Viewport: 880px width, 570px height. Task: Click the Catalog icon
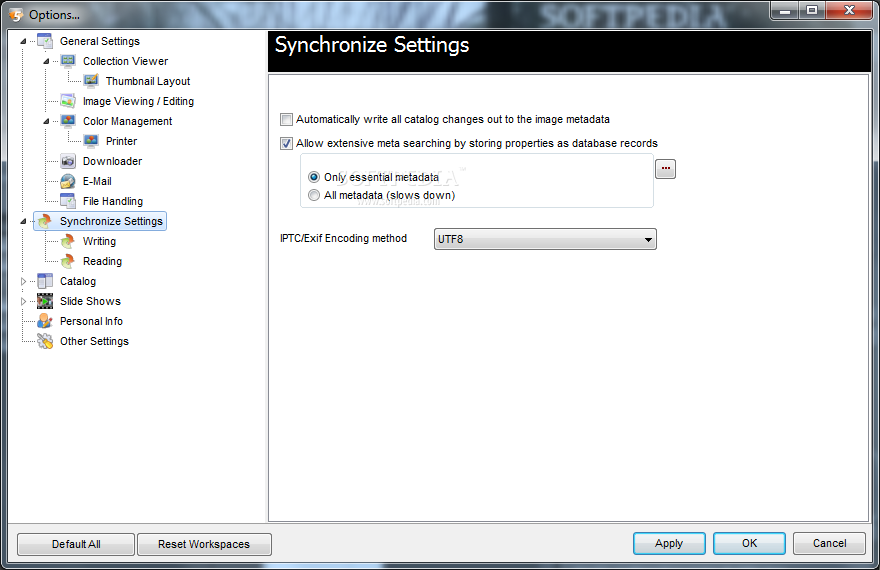tap(45, 281)
